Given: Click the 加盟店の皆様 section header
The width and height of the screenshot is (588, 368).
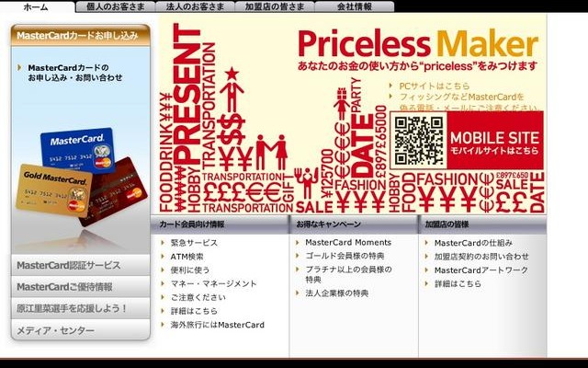Looking at the screenshot, I should (482, 224).
